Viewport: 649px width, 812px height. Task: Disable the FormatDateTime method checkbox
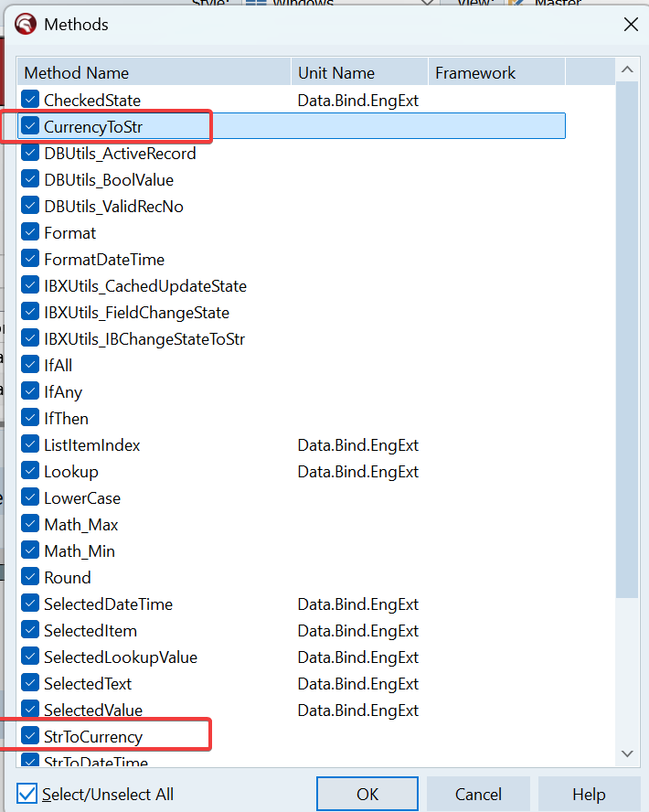tap(30, 260)
